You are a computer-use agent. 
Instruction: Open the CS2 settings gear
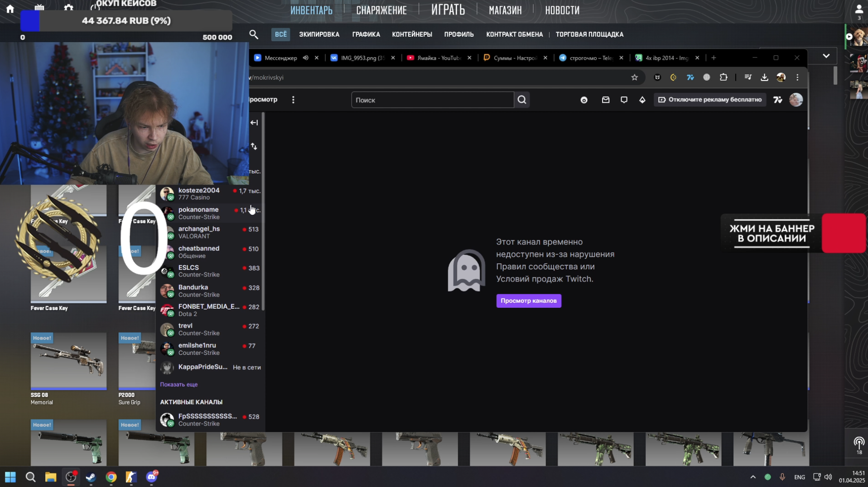(x=68, y=8)
